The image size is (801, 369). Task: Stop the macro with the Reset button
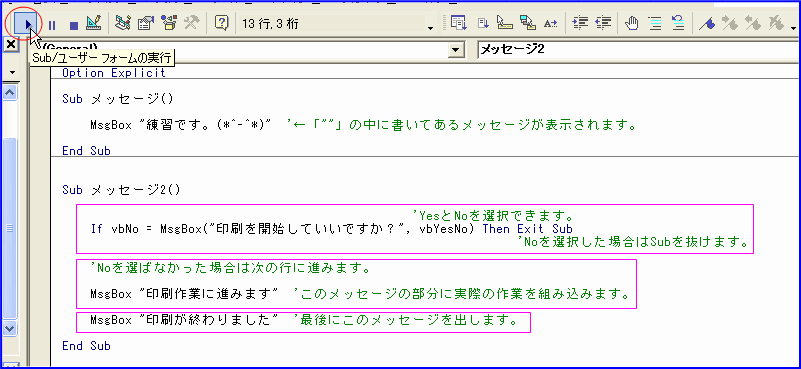tap(74, 25)
